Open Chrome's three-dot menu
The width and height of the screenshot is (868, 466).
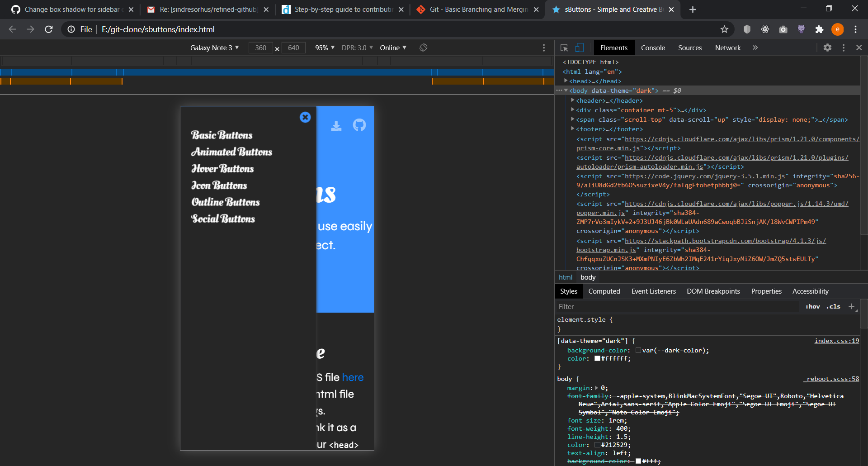coord(855,29)
